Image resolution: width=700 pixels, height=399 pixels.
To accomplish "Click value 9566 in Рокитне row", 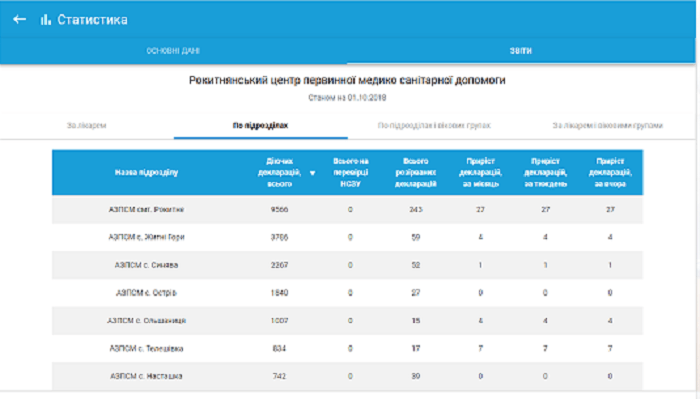I will coord(279,209).
